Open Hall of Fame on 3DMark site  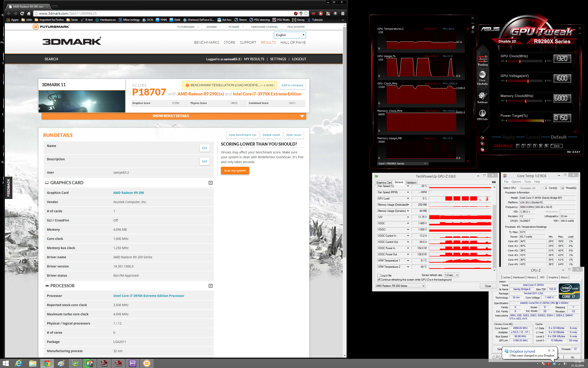point(293,42)
